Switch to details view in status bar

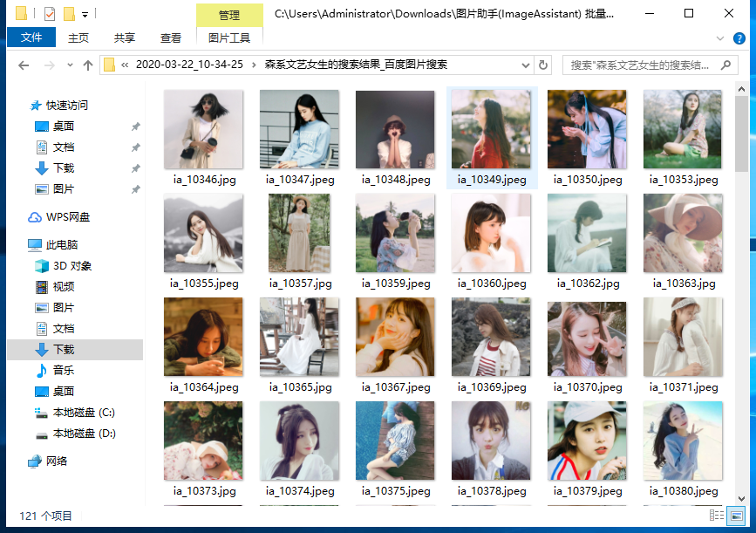[x=719, y=516]
